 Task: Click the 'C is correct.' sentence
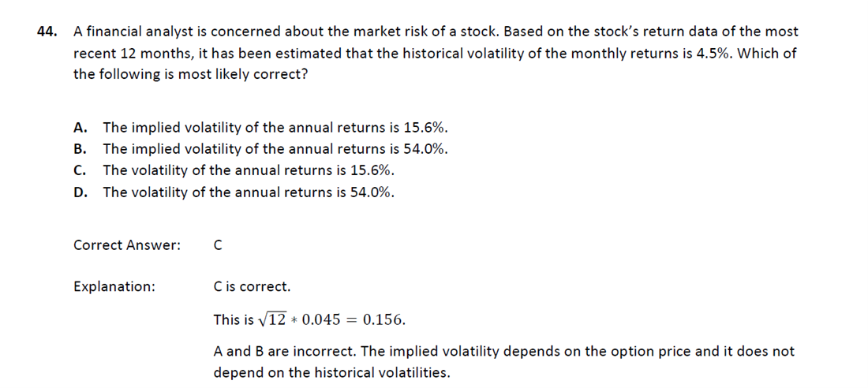click(x=252, y=287)
